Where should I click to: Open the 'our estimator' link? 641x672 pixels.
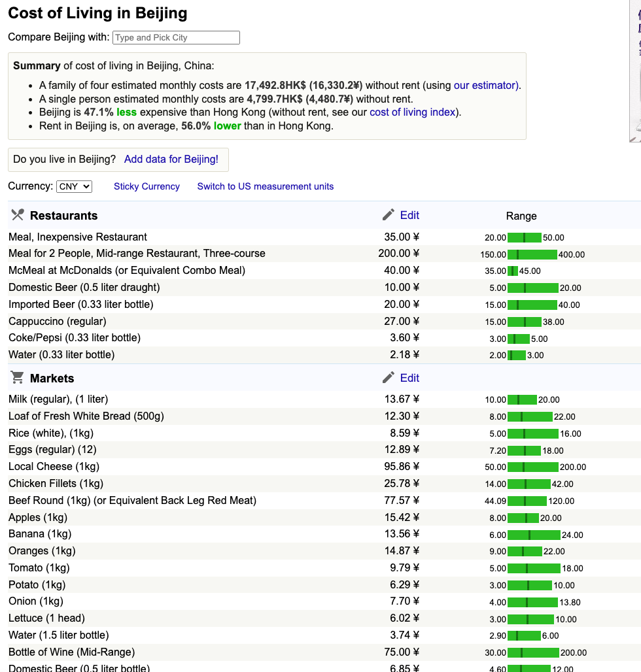pyautogui.click(x=486, y=85)
